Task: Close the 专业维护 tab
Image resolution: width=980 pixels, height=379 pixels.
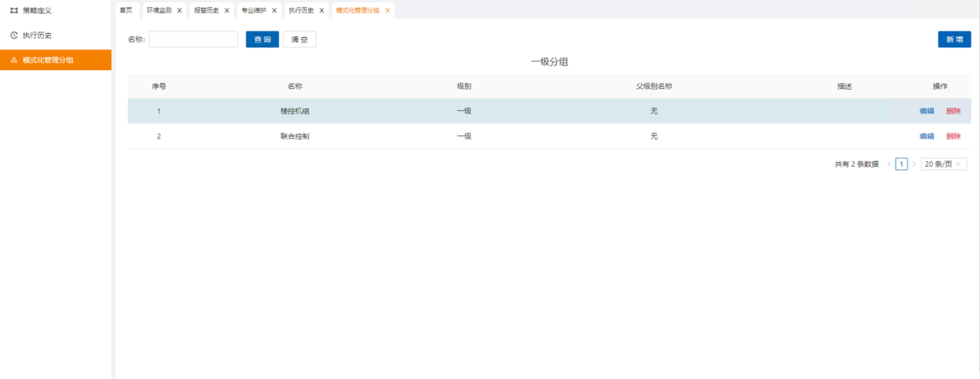Action: click(274, 11)
